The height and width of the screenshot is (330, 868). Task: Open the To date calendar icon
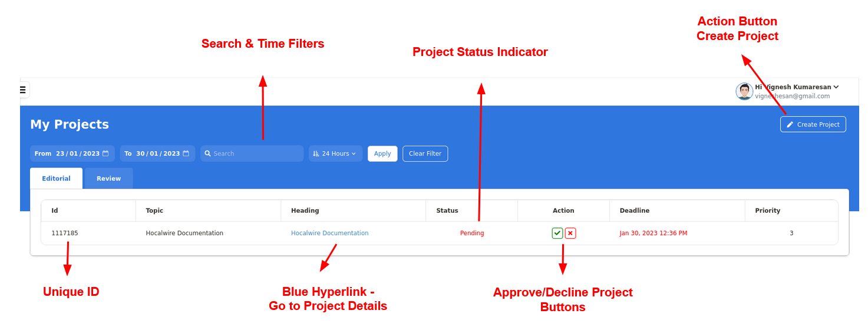coord(186,154)
